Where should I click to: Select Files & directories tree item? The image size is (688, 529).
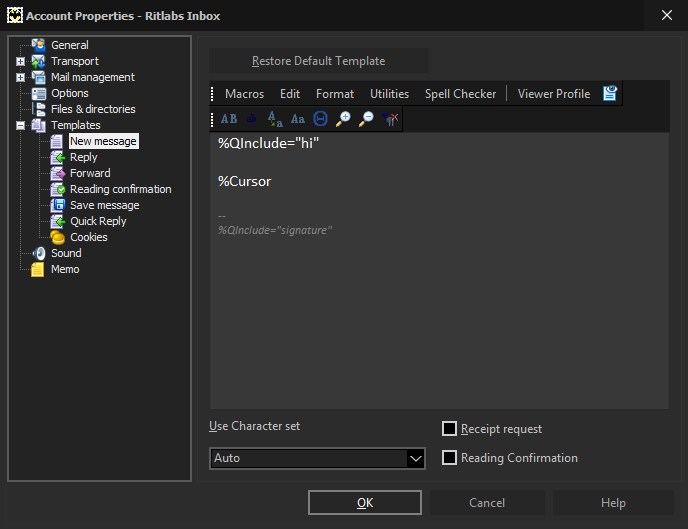pyautogui.click(x=93, y=109)
